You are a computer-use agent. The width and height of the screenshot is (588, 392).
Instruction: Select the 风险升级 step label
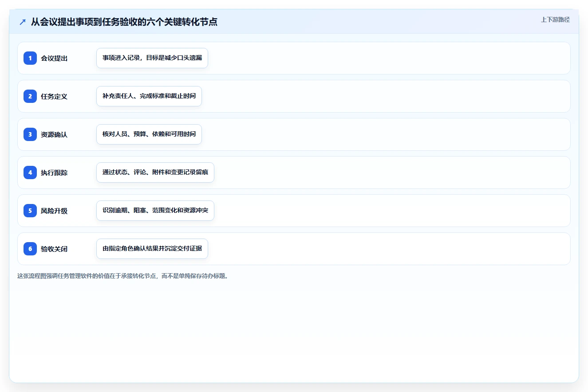[54, 211]
